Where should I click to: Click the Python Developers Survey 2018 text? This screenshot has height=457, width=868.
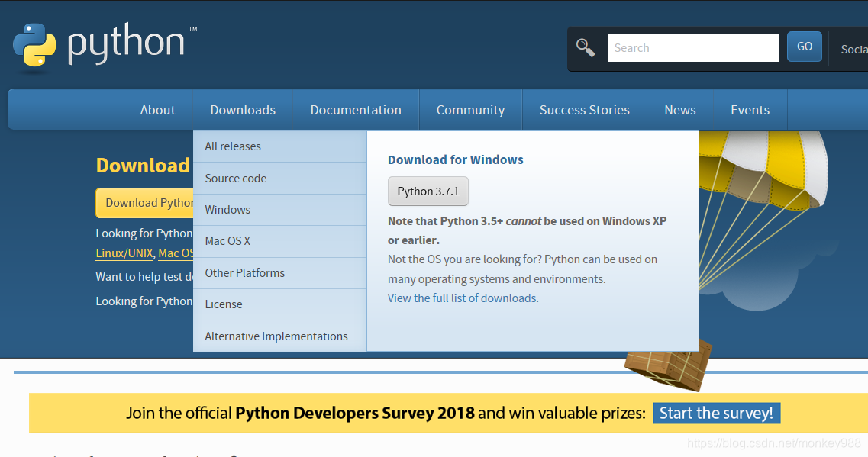pyautogui.click(x=355, y=414)
